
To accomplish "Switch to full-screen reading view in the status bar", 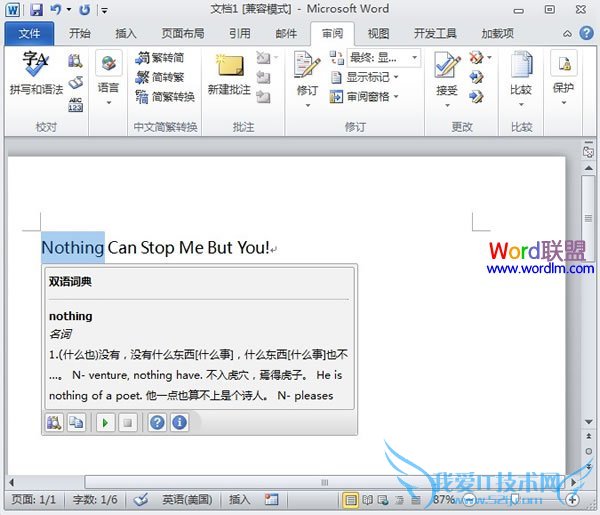I will click(367, 499).
